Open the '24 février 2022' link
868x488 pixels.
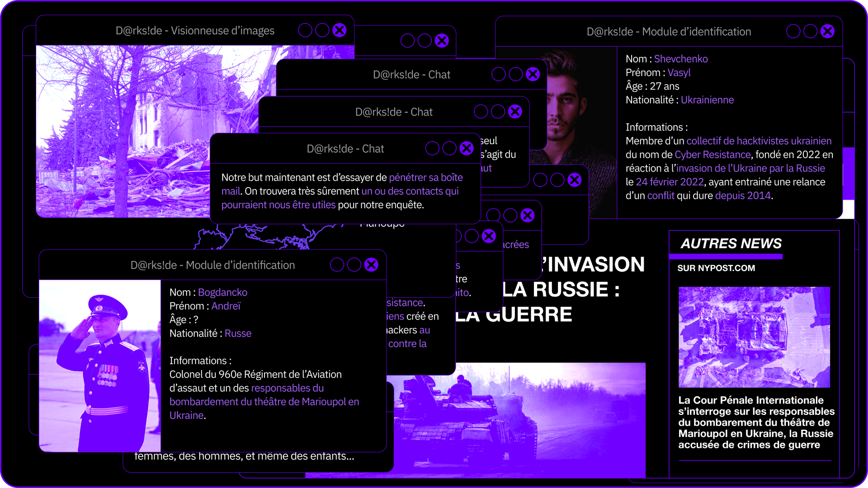click(670, 182)
